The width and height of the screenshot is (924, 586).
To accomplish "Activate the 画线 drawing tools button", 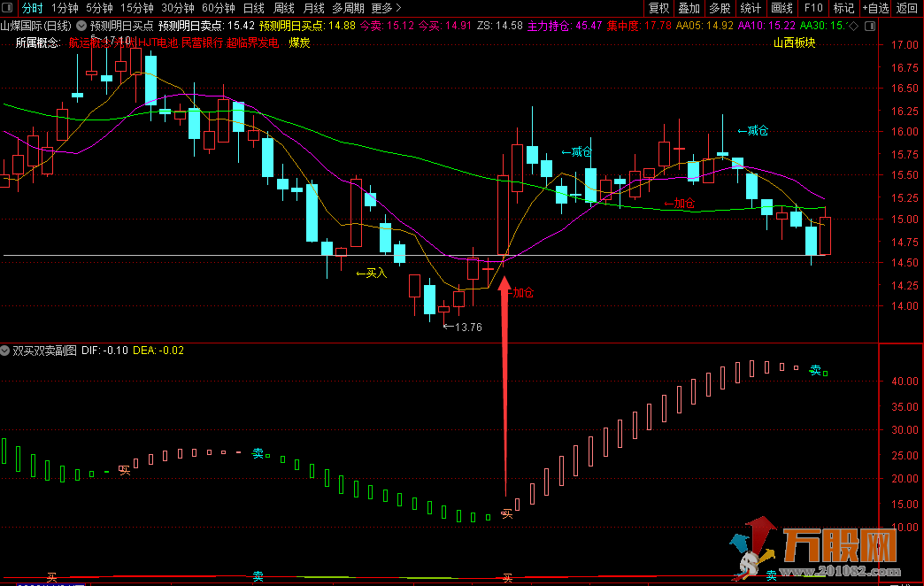I will click(782, 8).
